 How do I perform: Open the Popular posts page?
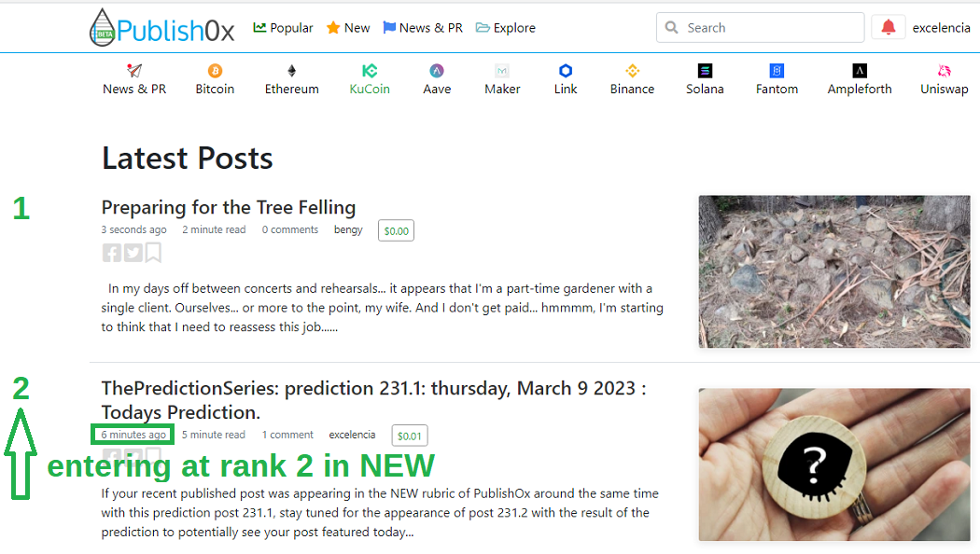click(x=283, y=28)
